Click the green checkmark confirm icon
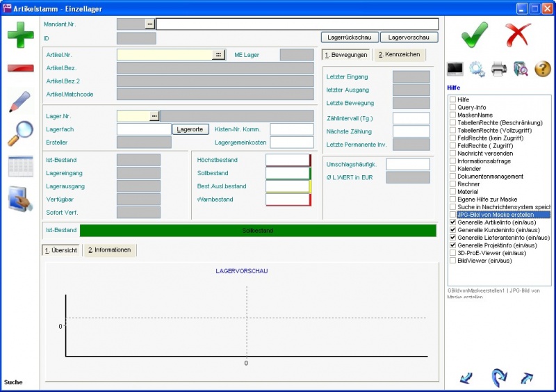The image size is (556, 392). [474, 35]
